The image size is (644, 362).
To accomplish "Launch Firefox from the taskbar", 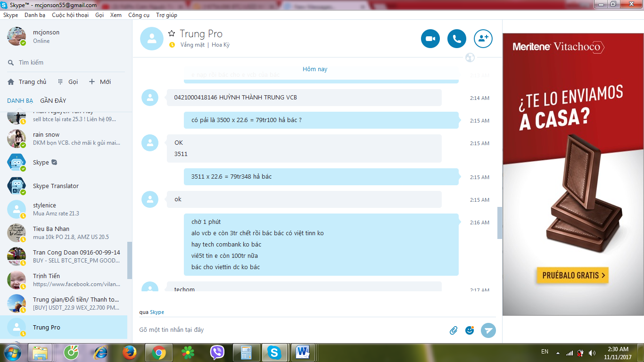I will coord(129,352).
